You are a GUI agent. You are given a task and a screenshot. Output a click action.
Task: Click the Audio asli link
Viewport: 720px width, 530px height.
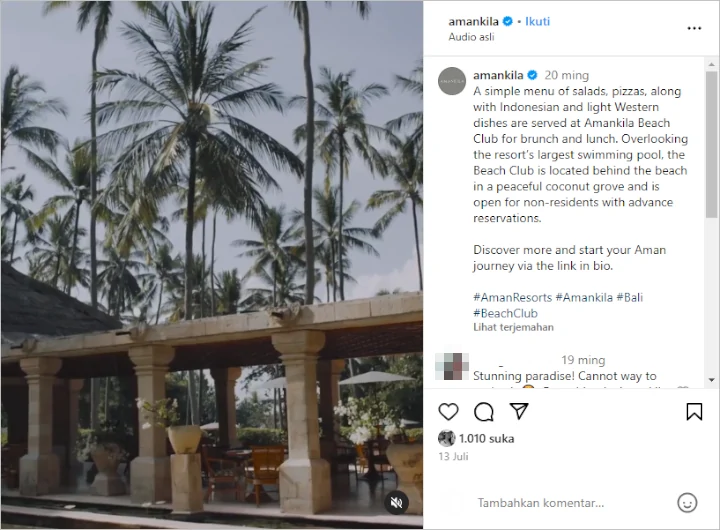470,37
